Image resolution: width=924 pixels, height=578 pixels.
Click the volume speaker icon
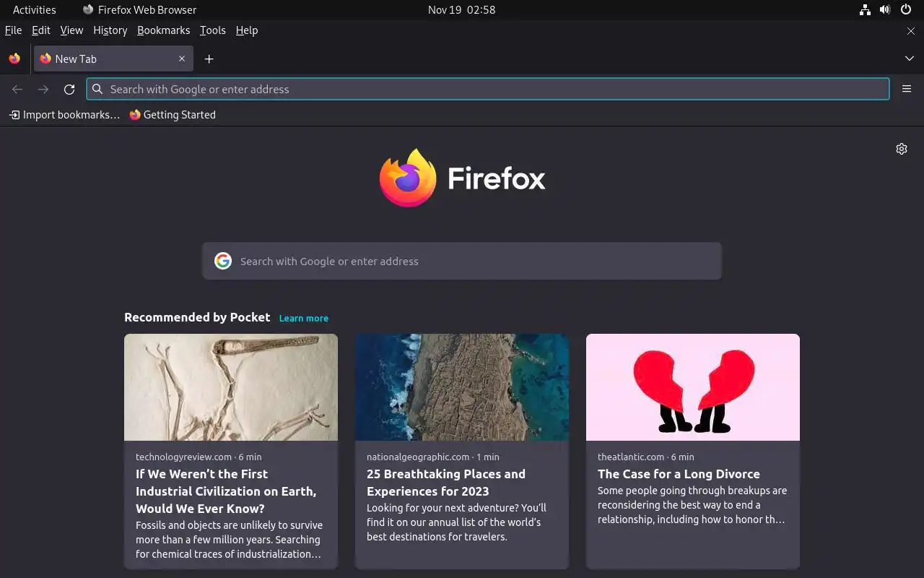(885, 10)
